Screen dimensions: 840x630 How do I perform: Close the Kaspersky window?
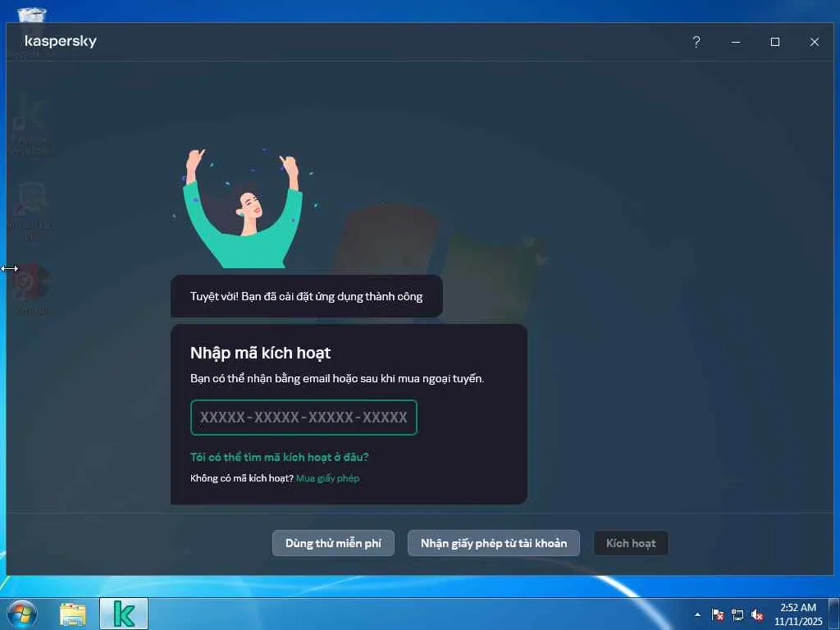pyautogui.click(x=814, y=42)
